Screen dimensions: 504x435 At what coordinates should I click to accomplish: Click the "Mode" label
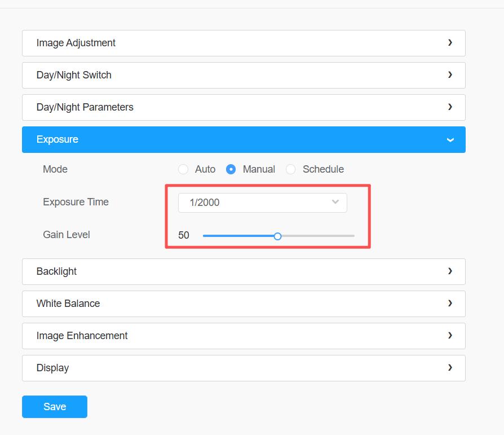click(55, 169)
